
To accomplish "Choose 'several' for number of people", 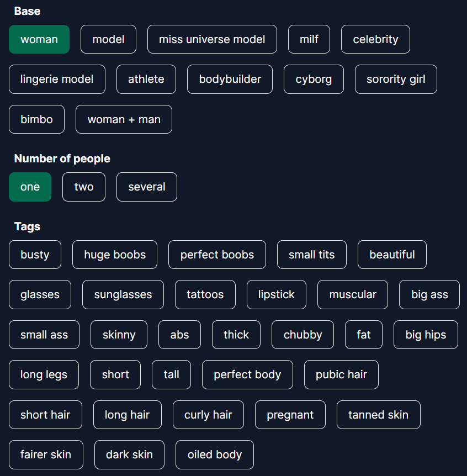I will [x=147, y=187].
